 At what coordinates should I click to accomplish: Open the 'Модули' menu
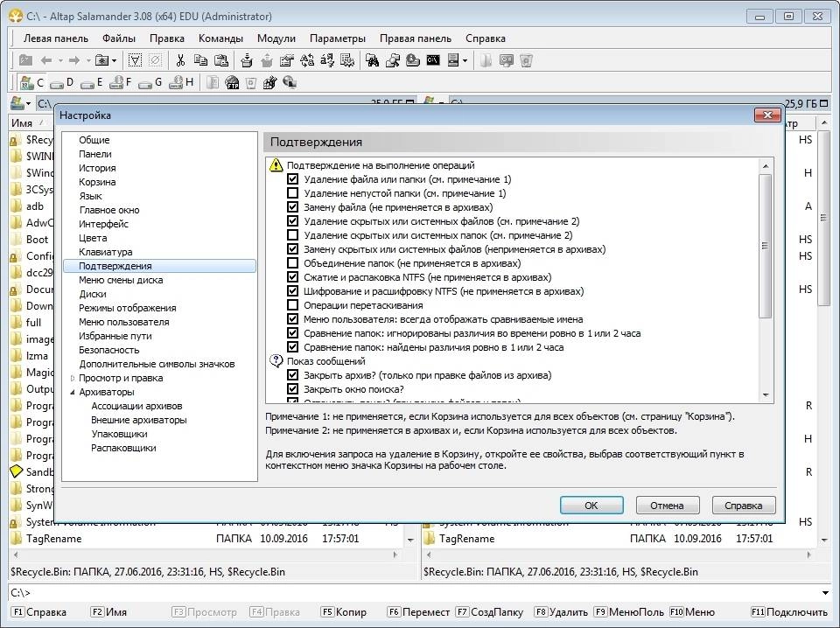coord(276,38)
